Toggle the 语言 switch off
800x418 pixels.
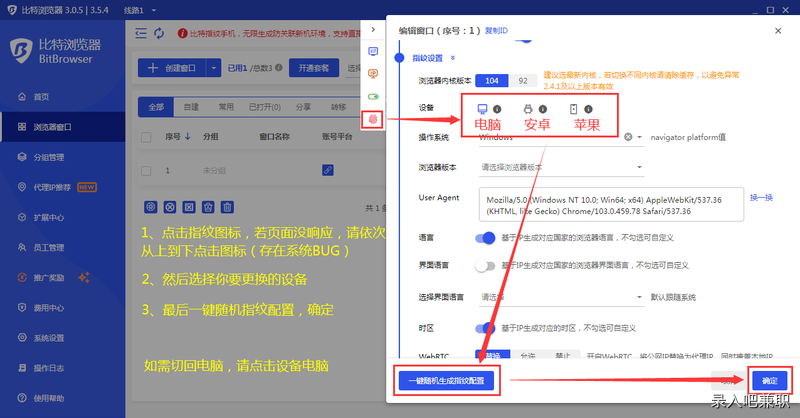(x=485, y=238)
